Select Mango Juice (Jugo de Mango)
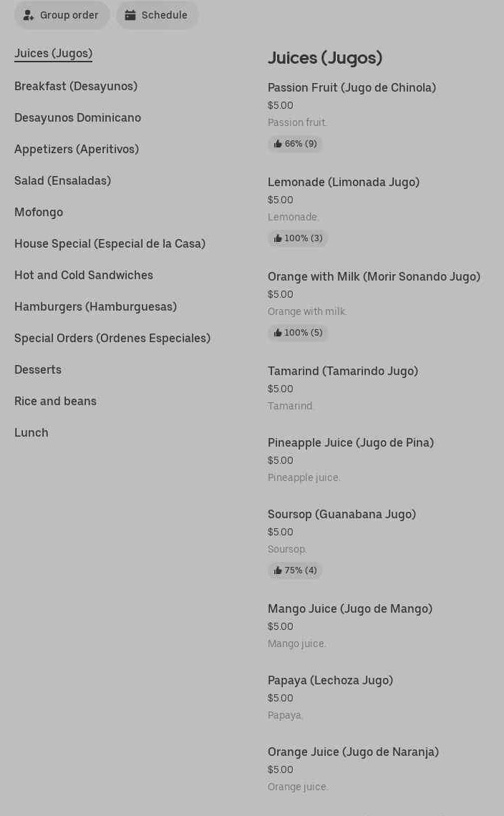Screen dimensions: 504x816 pos(349,609)
